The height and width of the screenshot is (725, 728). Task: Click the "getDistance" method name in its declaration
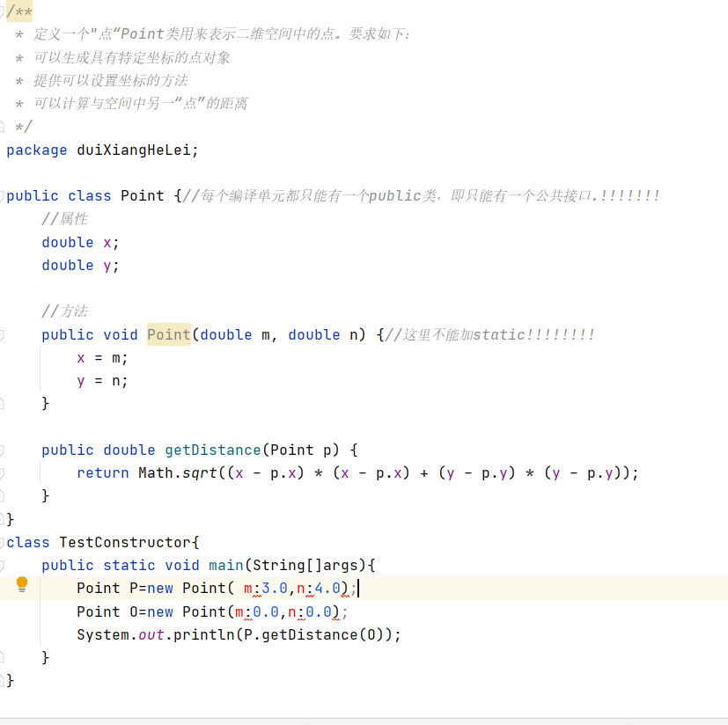[x=213, y=450]
